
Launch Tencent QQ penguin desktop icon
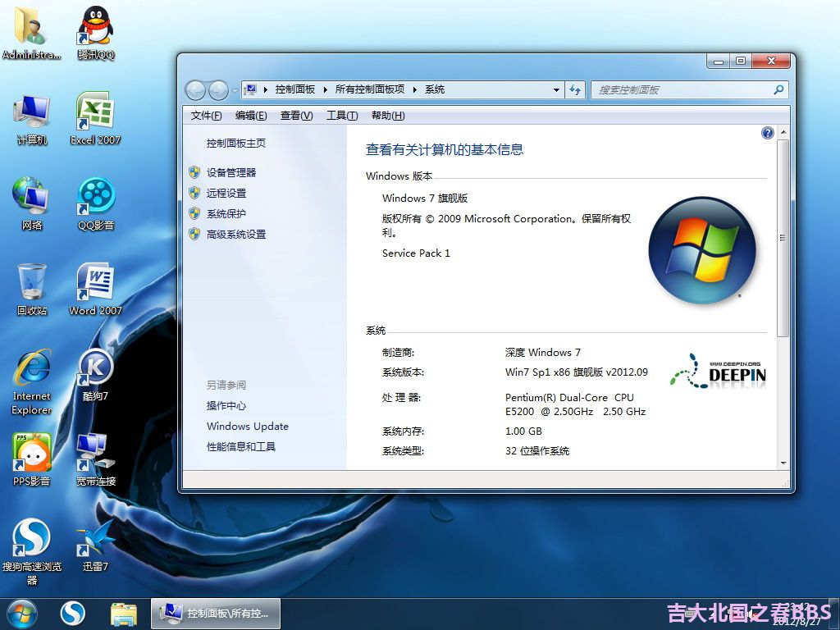click(95, 32)
